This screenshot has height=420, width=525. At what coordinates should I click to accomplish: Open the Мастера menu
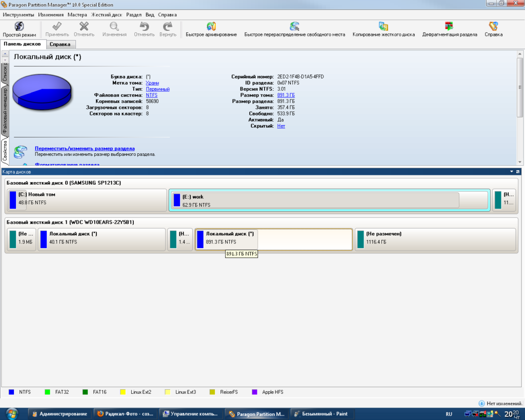tap(77, 15)
